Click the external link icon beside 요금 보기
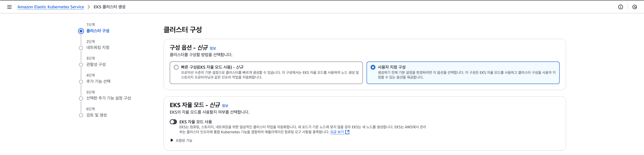Viewport: 644px width, 155px height. click(347, 132)
